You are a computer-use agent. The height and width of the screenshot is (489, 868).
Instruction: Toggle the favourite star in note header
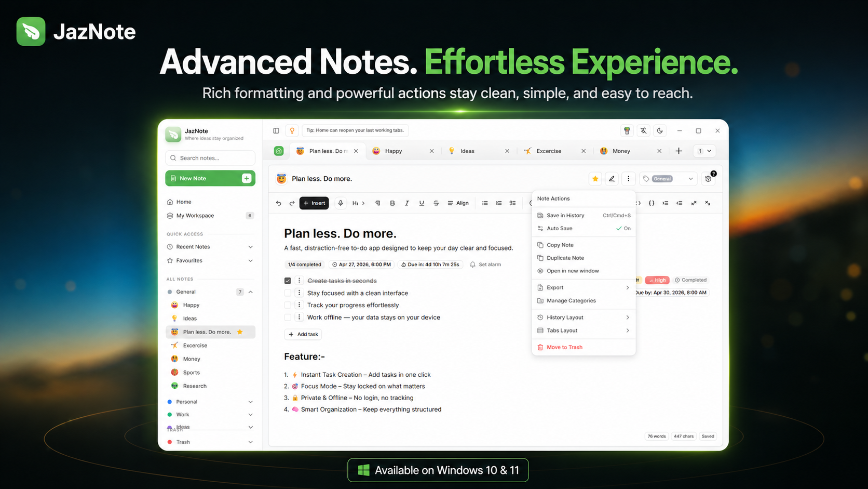point(595,179)
